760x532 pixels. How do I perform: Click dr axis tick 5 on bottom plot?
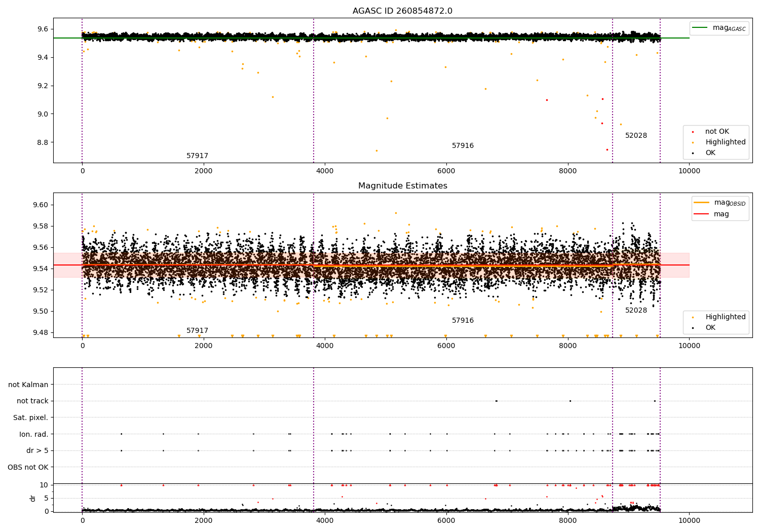(x=46, y=499)
